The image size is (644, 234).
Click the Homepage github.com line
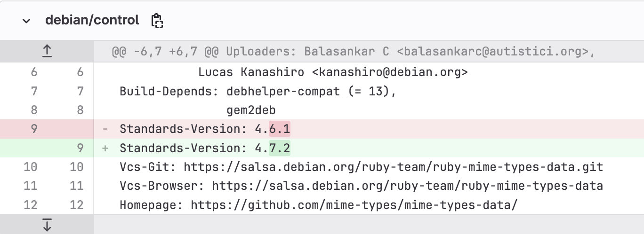pos(319,205)
